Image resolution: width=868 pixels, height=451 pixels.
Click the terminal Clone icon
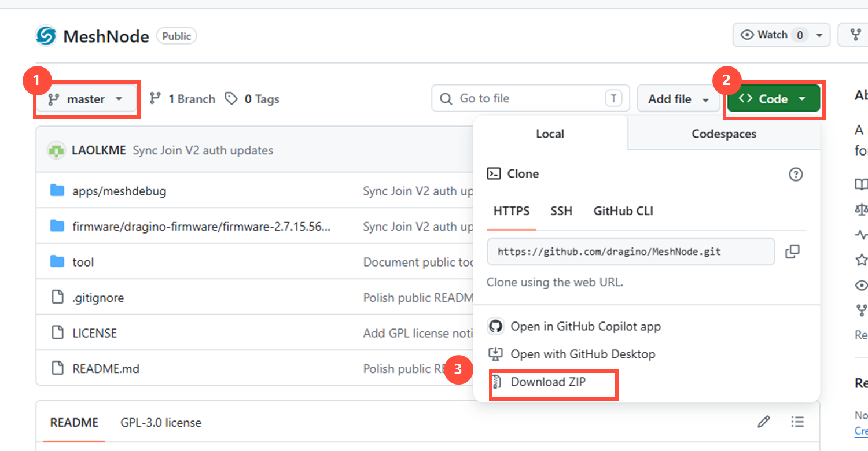tap(494, 173)
